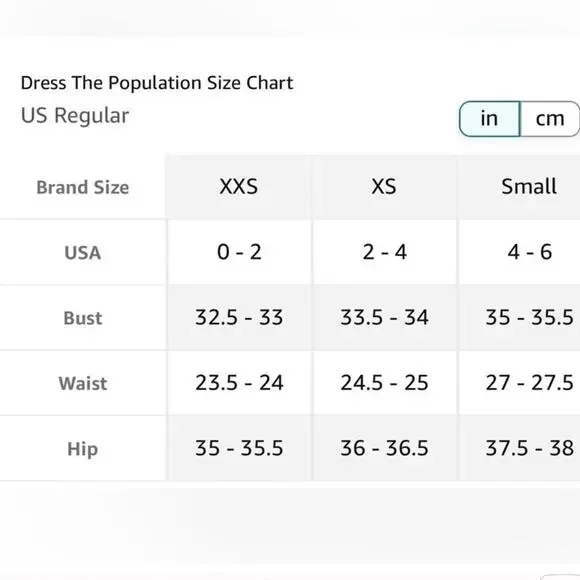Click the Waist row label

coord(82,383)
